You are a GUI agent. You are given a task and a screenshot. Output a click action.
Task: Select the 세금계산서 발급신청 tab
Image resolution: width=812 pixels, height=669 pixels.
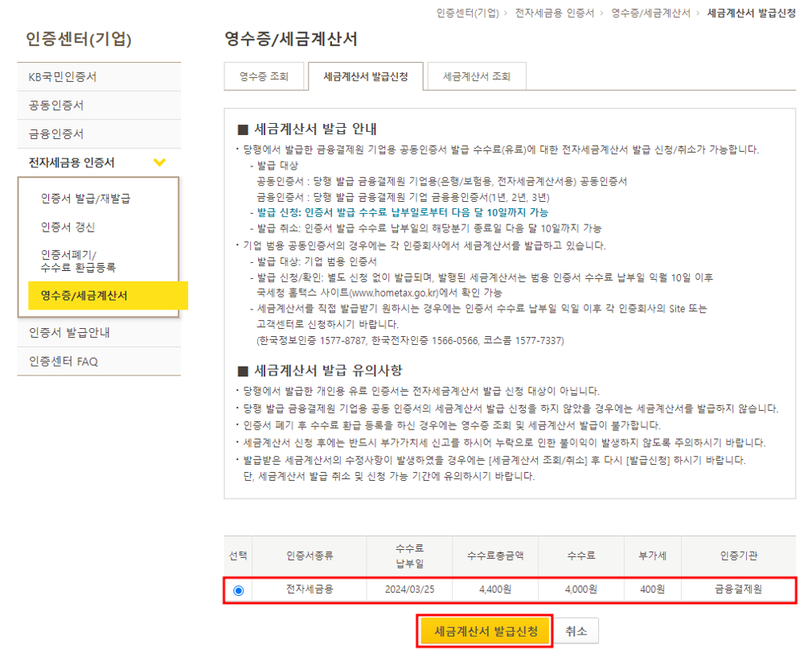[364, 76]
